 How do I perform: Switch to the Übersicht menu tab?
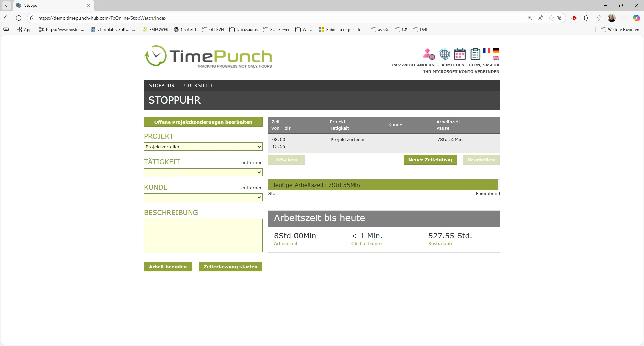[x=198, y=85]
